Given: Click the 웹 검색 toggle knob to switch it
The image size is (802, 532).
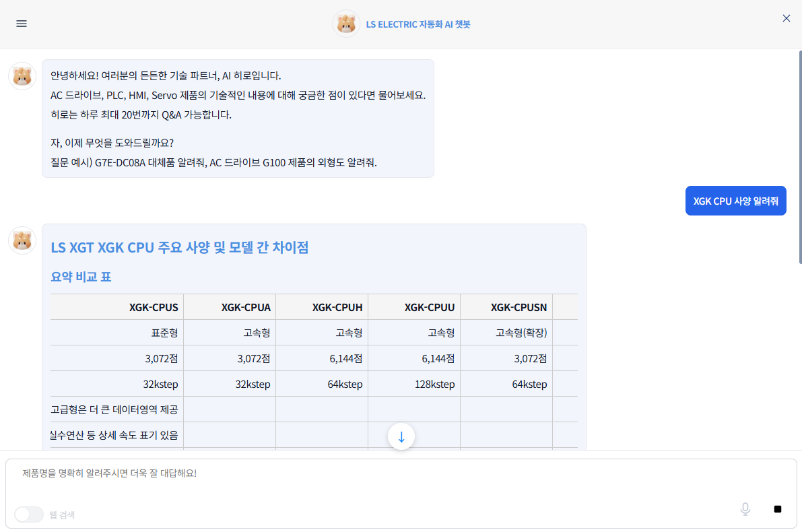Looking at the screenshot, I should click(22, 514).
